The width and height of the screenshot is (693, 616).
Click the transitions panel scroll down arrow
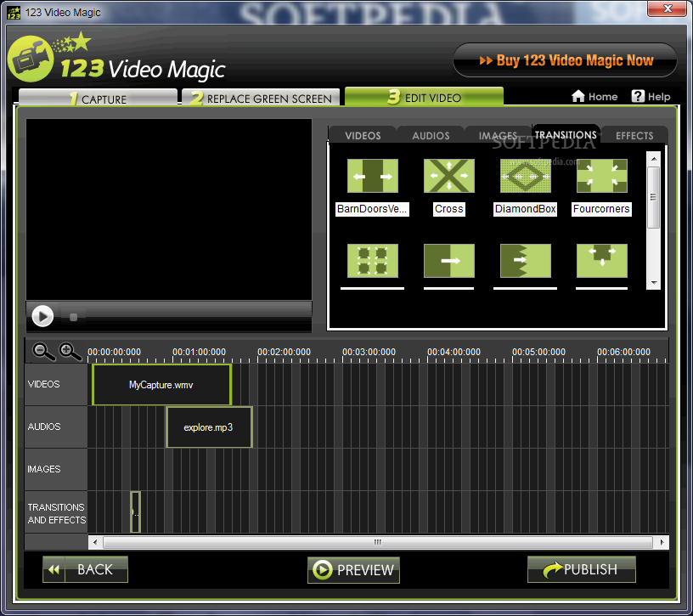click(x=654, y=283)
